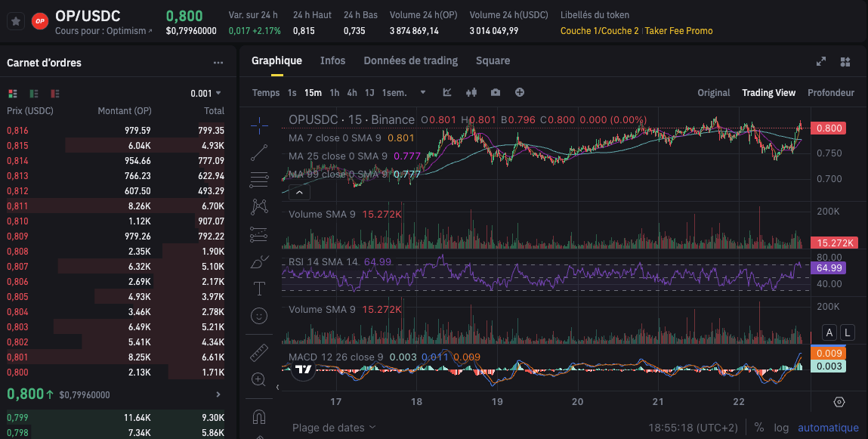Screen dimensions: 868x439
Task: Open the 0.001 price grouping dropdown
Action: click(x=205, y=94)
